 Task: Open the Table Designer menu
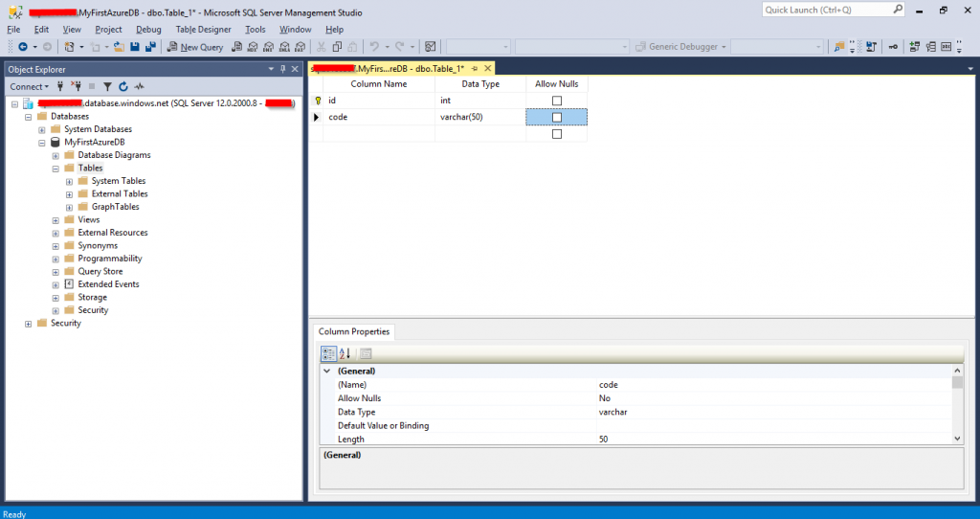pyautogui.click(x=203, y=30)
